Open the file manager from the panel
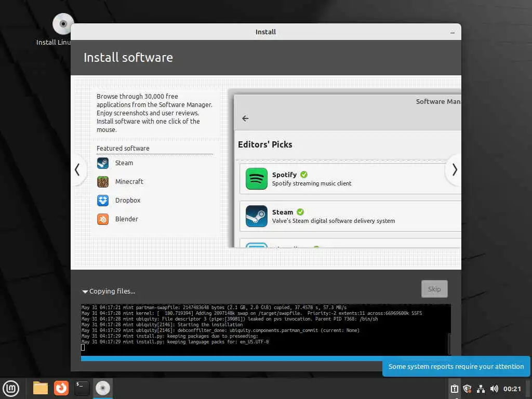This screenshot has height=399, width=532. point(41,388)
